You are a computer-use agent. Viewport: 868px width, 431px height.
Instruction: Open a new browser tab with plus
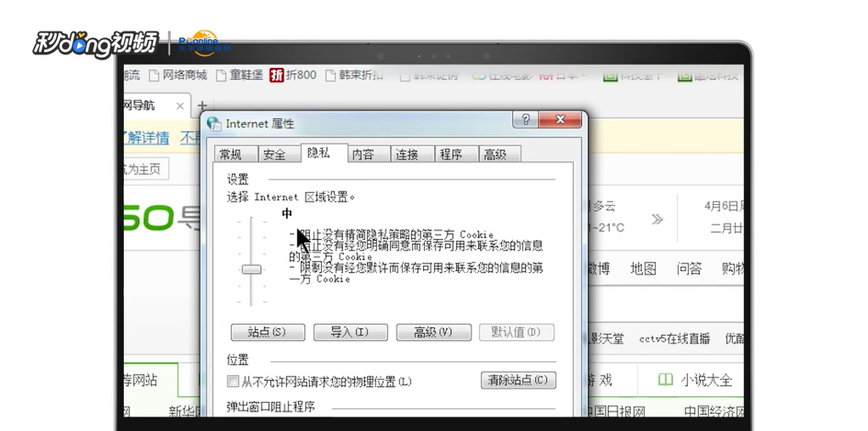pyautogui.click(x=202, y=105)
